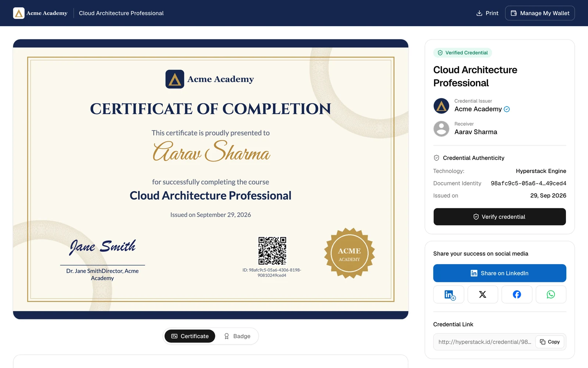This screenshot has width=588, height=368.
Task: Click the 'Share your success on social media' heading
Action: click(481, 254)
